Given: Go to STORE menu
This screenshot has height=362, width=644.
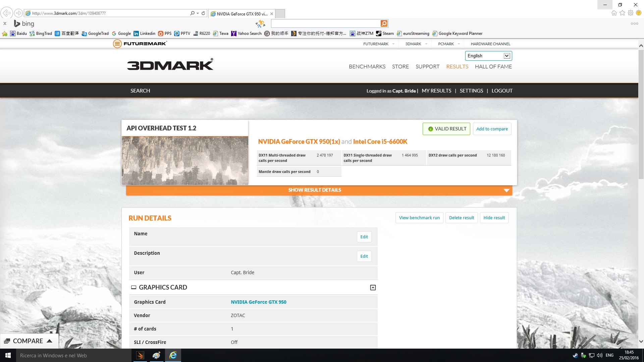Looking at the screenshot, I should (400, 67).
